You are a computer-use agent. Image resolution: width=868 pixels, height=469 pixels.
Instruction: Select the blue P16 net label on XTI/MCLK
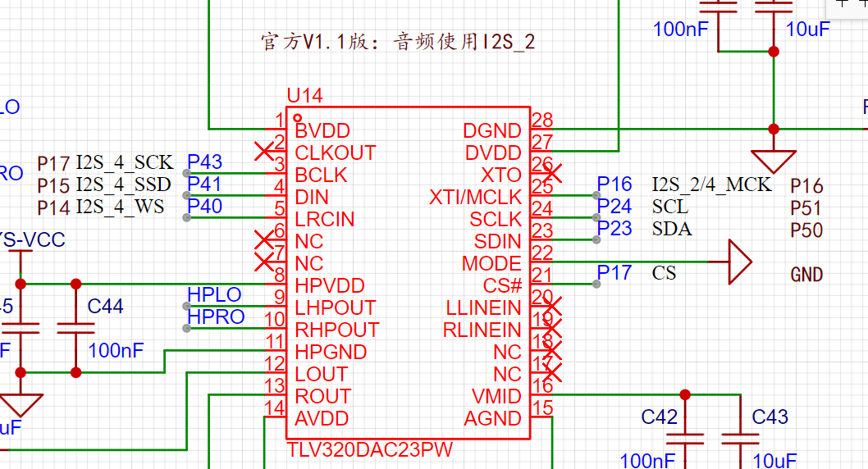tap(614, 184)
